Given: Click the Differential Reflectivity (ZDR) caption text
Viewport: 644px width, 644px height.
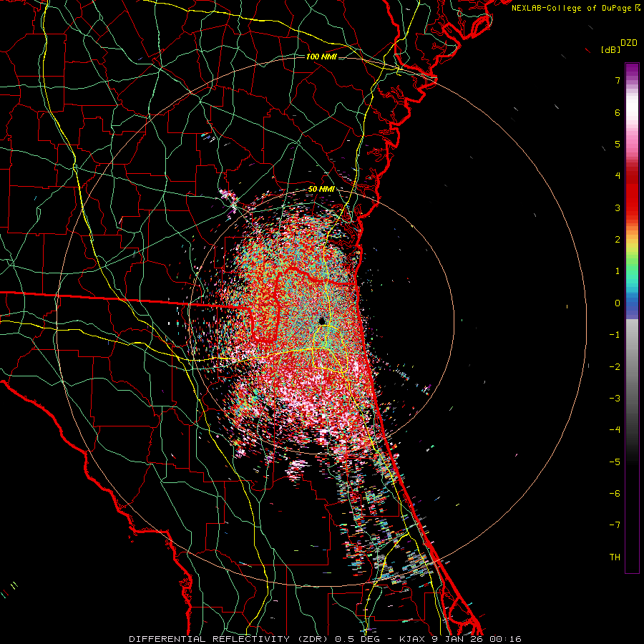Looking at the screenshot, I should [228, 639].
